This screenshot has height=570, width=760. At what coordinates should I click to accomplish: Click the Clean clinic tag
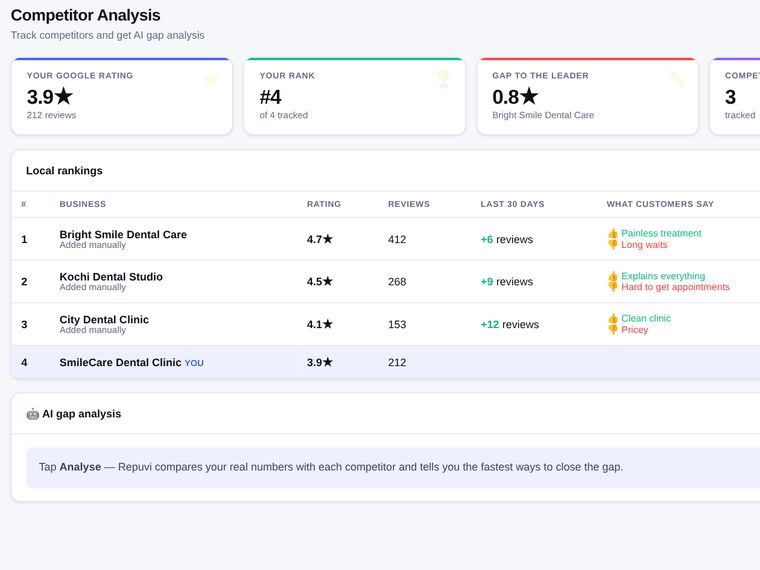coord(646,318)
